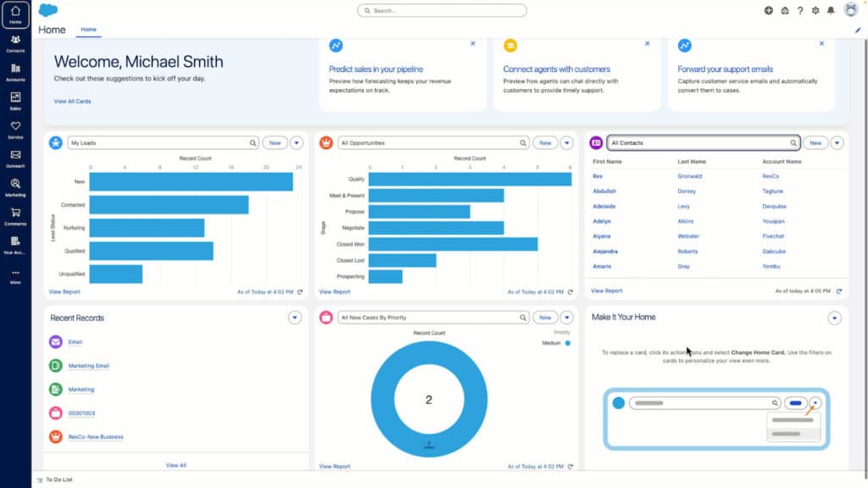This screenshot has height=488, width=868.
Task: Refresh the My Leads chart
Action: (x=300, y=291)
